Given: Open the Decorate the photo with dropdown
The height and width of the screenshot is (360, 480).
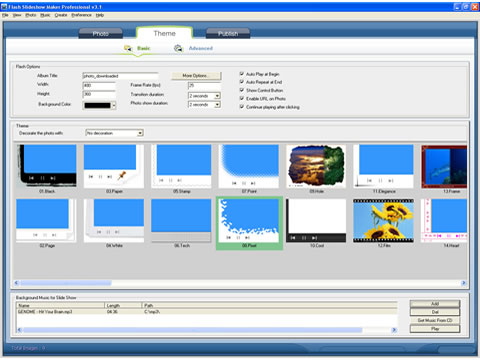Looking at the screenshot, I should [140, 133].
